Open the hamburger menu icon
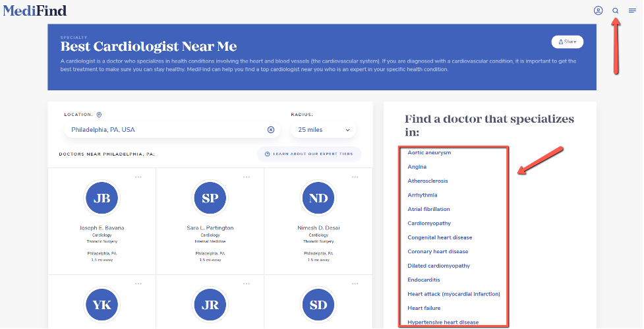 632,11
